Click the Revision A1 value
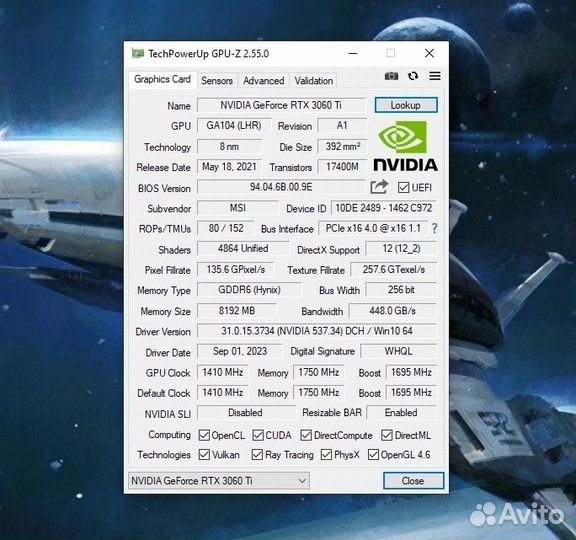The image size is (576, 540). coord(342,126)
